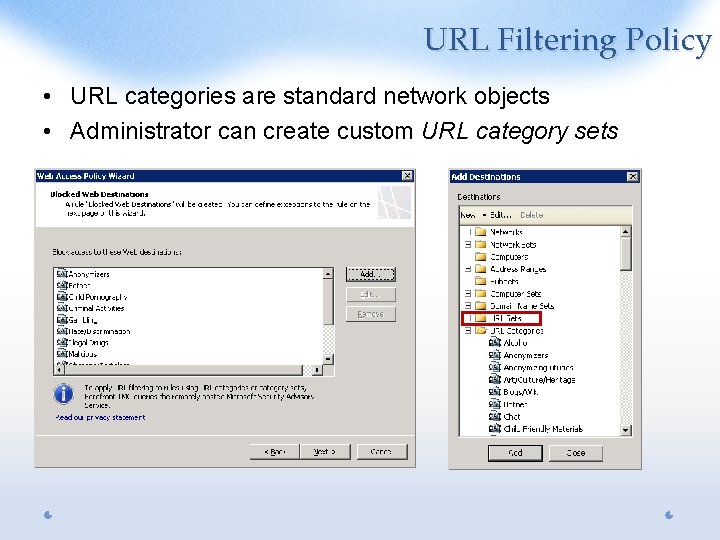Select the Gambling entry icon

(x=62, y=320)
